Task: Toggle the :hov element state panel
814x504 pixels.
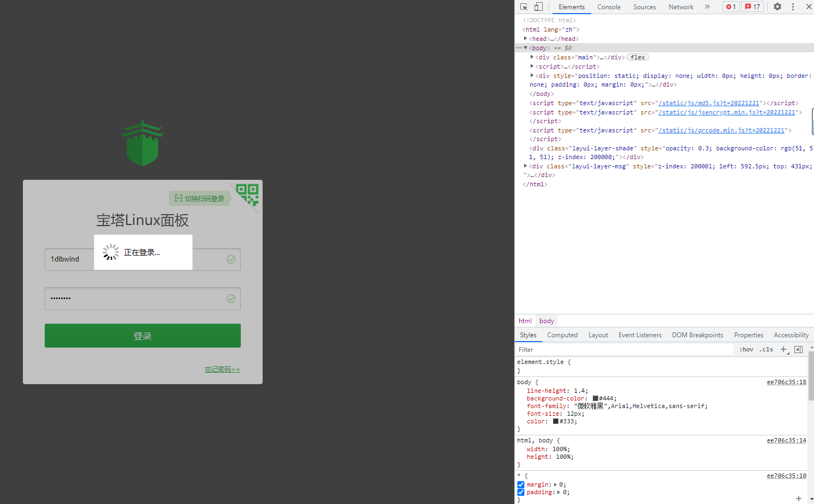Action: tap(746, 350)
